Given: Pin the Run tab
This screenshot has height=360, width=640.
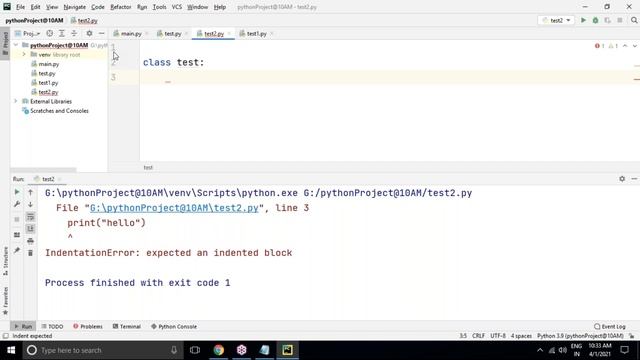Looking at the screenshot, I should point(17,250).
